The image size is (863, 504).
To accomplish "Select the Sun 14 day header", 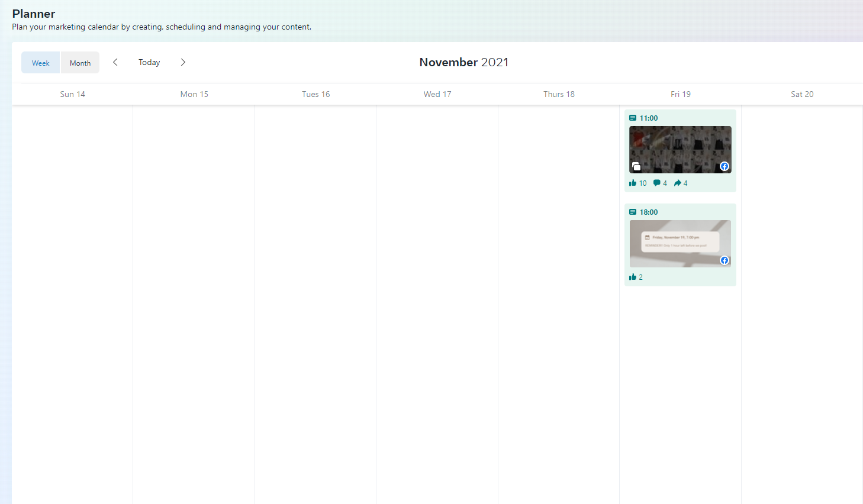I will (73, 94).
